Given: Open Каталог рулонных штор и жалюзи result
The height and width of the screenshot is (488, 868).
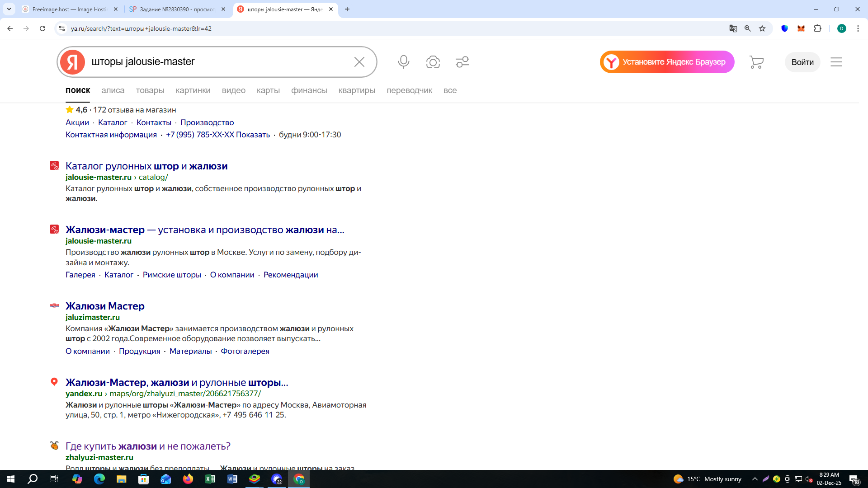Looking at the screenshot, I should tap(146, 166).
